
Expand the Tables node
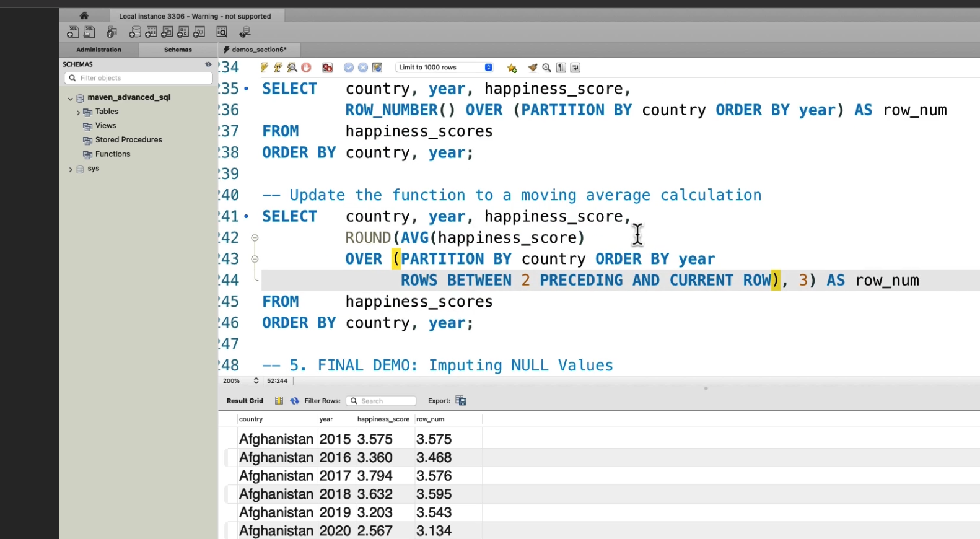pos(78,113)
